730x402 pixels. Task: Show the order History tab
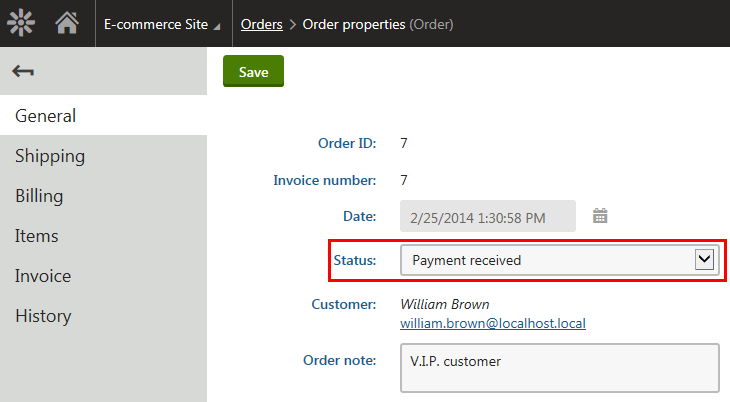(103, 316)
